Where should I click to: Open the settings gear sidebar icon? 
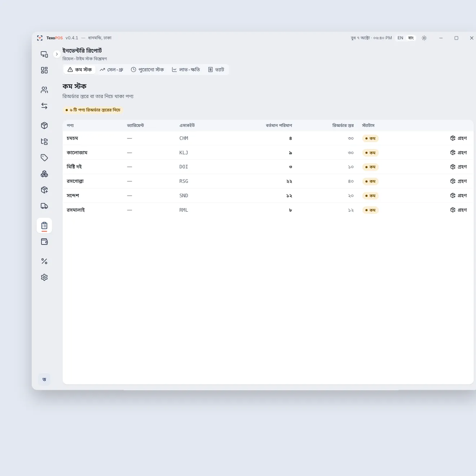[x=44, y=277]
